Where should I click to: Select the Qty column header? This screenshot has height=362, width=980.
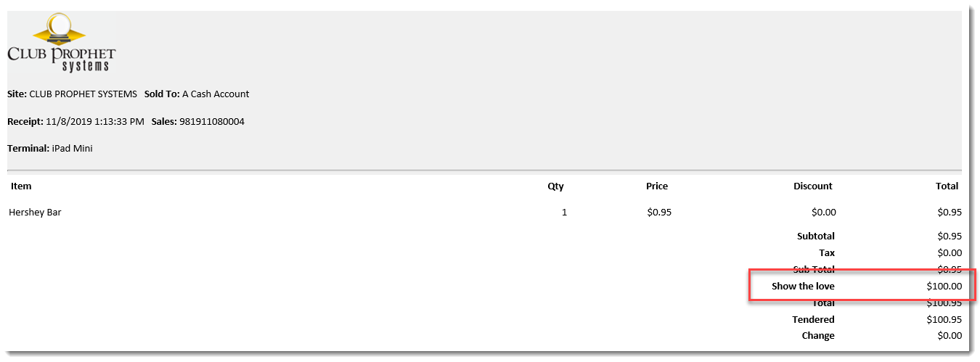(555, 186)
